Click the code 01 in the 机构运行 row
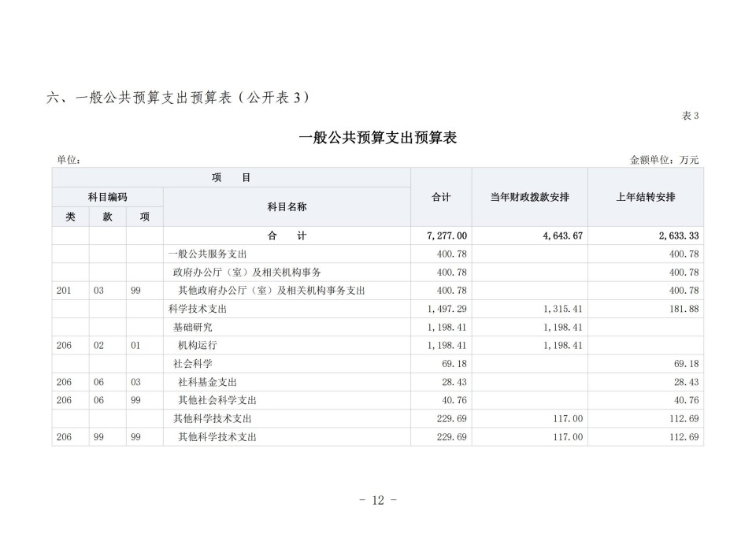The image size is (756, 534). tap(135, 346)
